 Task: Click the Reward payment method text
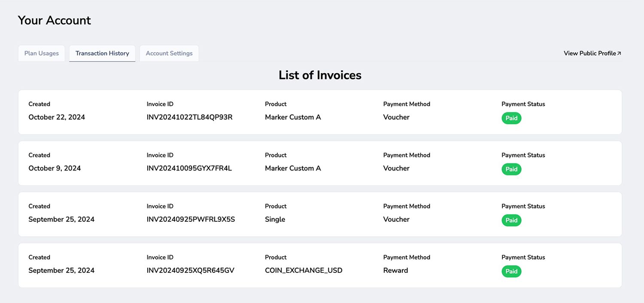tap(395, 271)
